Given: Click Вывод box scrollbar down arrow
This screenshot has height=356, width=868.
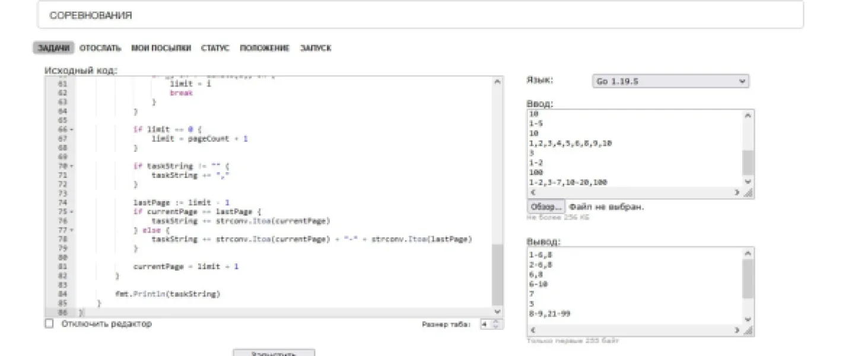Looking at the screenshot, I should tap(748, 319).
